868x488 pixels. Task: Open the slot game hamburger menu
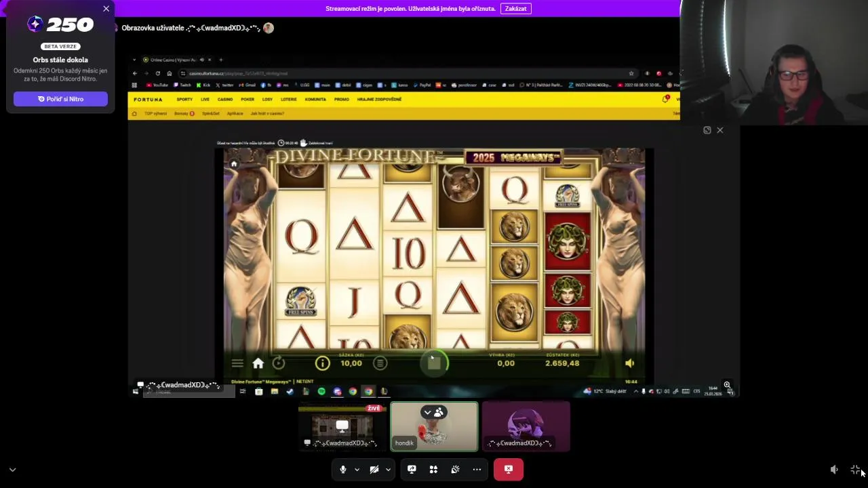click(237, 363)
